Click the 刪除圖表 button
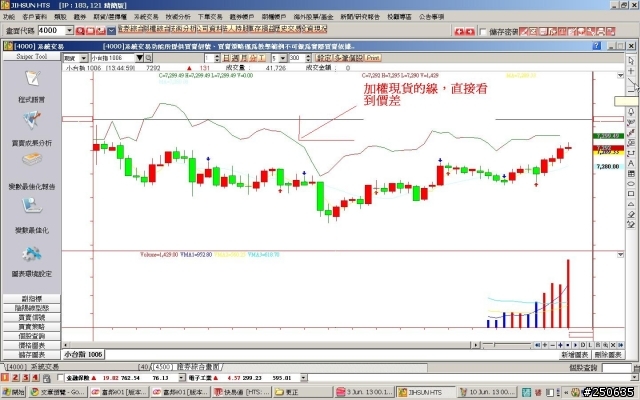 coord(608,355)
